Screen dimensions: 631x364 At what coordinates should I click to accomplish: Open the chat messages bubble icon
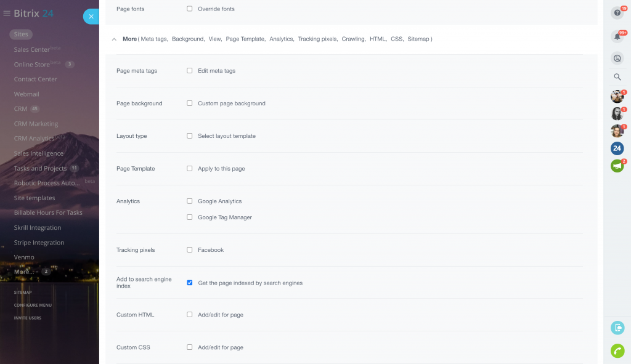point(617,58)
